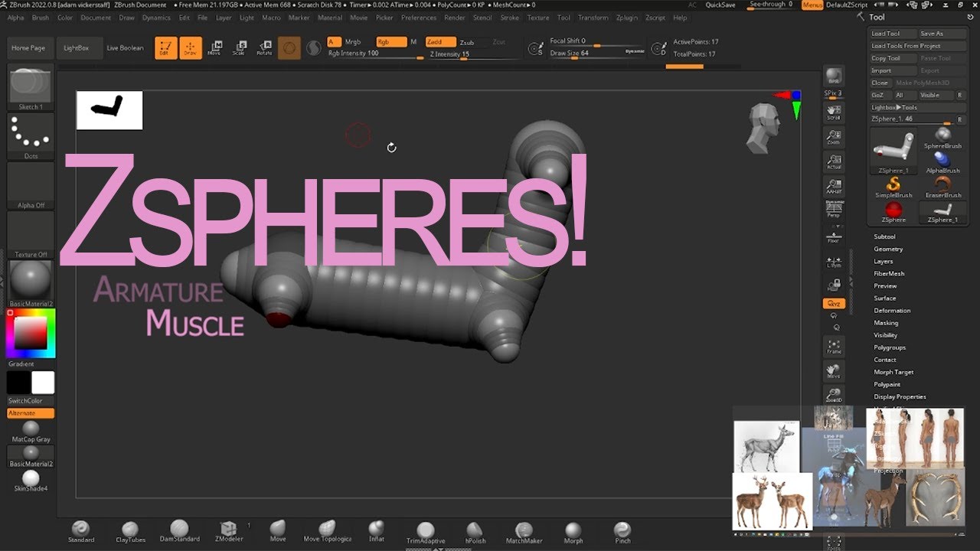Set canvas to AAHalf size

[x=834, y=186]
